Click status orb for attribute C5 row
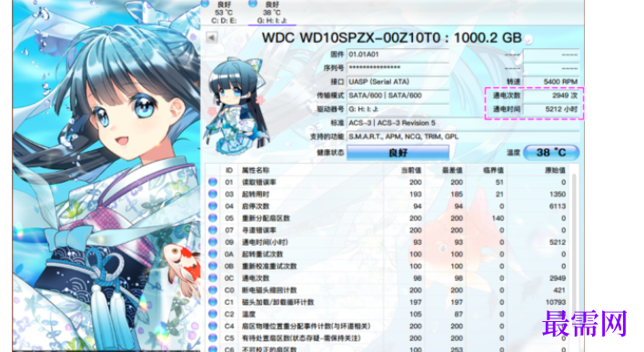The height and width of the screenshot is (352, 644). pyautogui.click(x=213, y=338)
